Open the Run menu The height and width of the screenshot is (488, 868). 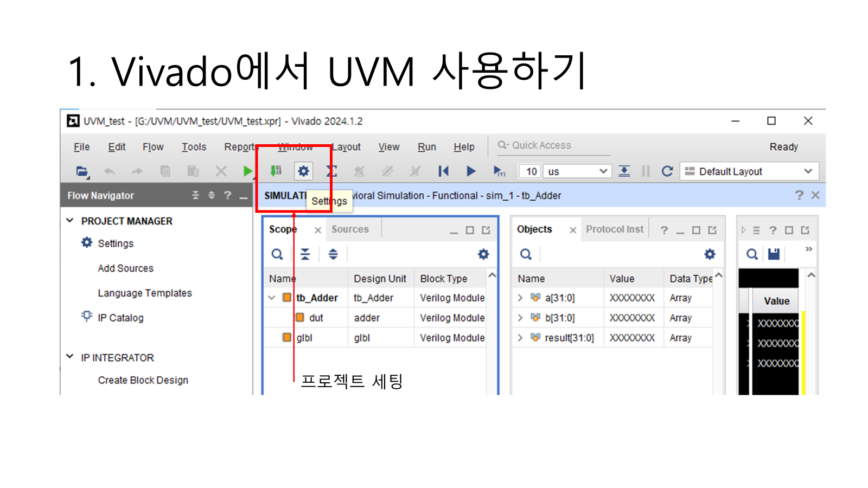[x=427, y=147]
